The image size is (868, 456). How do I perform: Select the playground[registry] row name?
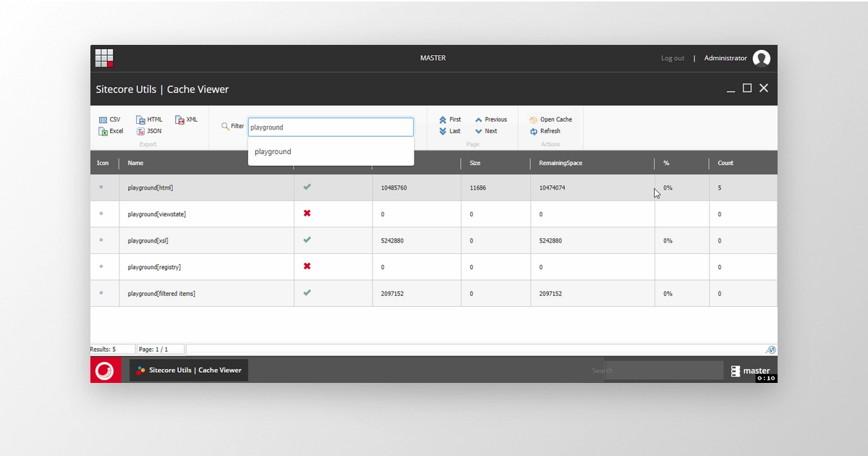[154, 267]
